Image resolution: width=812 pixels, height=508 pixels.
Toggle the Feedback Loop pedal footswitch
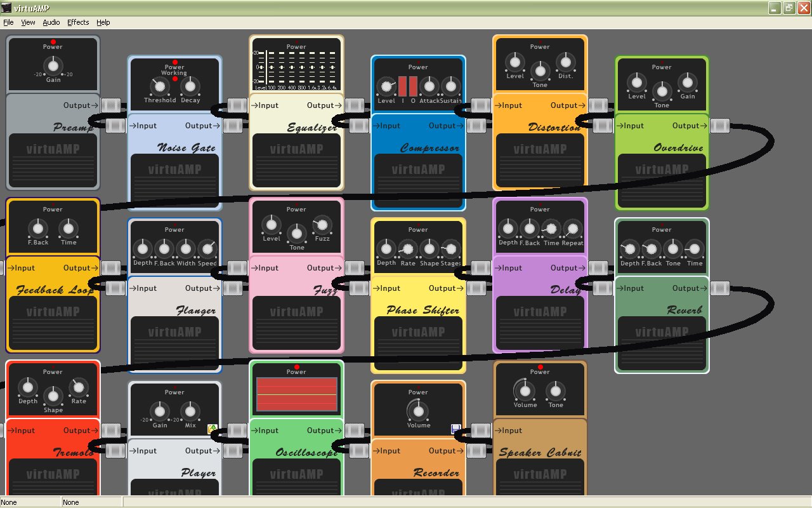tap(53, 322)
